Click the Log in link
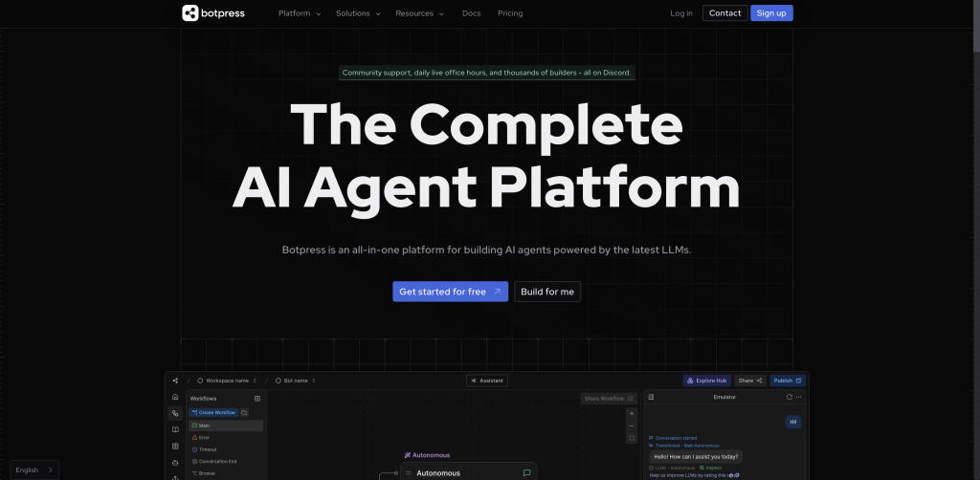Screen dimensions: 980x480 pyautogui.click(x=681, y=13)
